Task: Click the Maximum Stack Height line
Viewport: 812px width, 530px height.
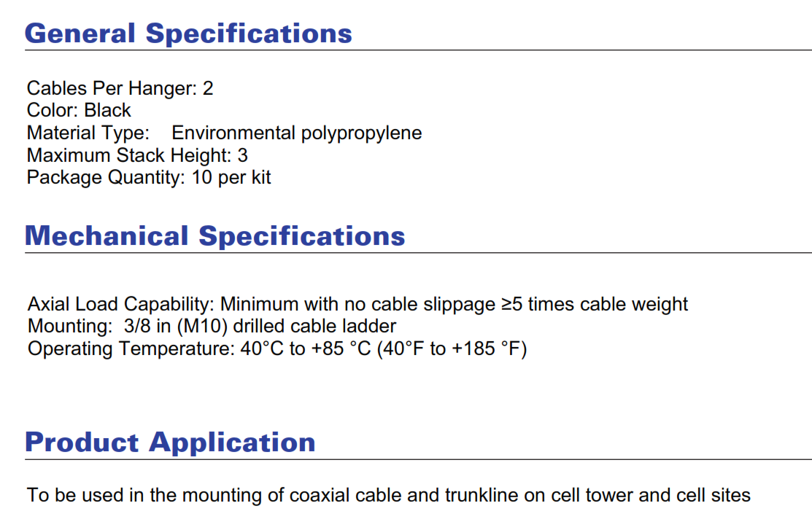Action: pyautogui.click(x=137, y=155)
